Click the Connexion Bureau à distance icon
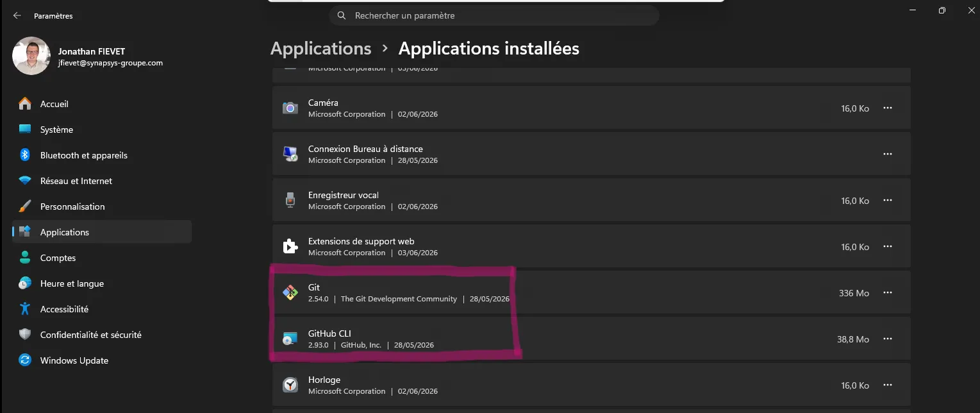The image size is (980, 413). point(290,154)
